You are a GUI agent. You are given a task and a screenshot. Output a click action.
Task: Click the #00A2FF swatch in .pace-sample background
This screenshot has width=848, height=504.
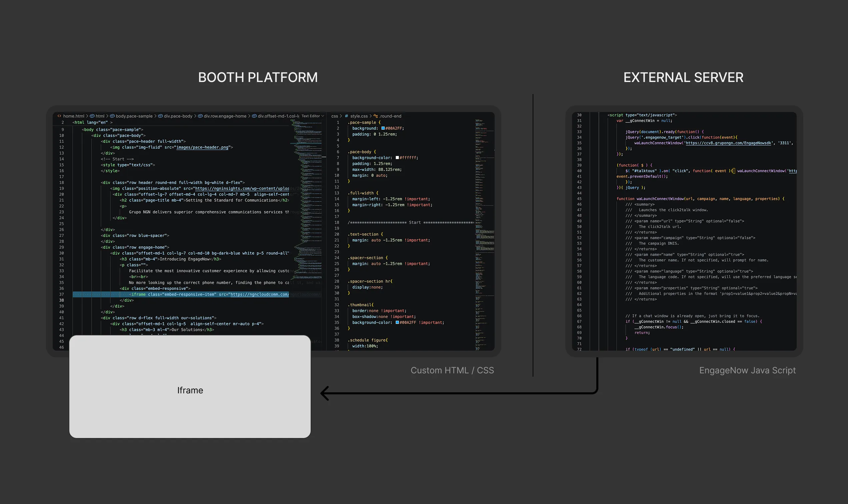(383, 128)
